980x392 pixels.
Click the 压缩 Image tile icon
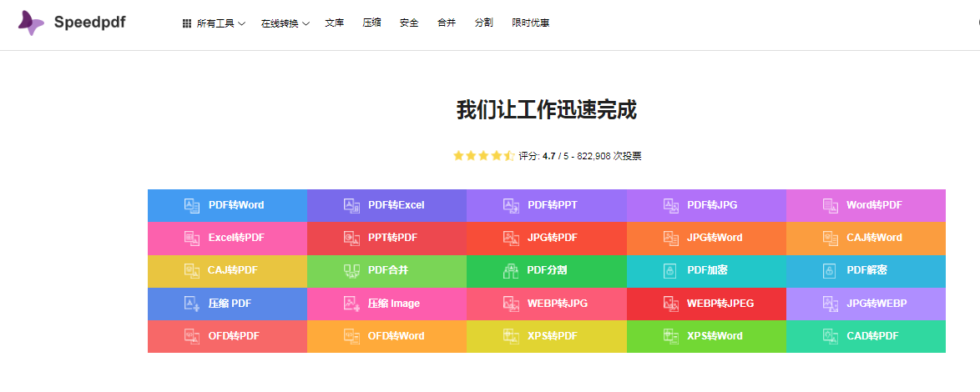tap(352, 304)
